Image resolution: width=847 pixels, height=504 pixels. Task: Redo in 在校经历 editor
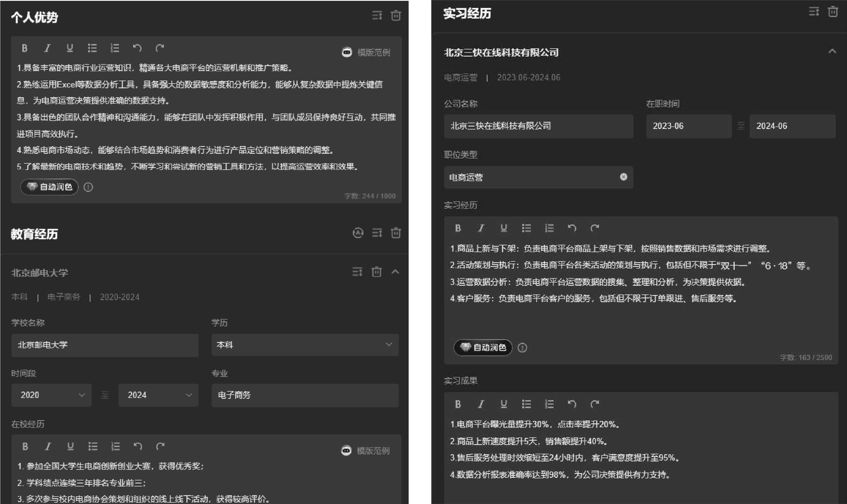click(160, 446)
